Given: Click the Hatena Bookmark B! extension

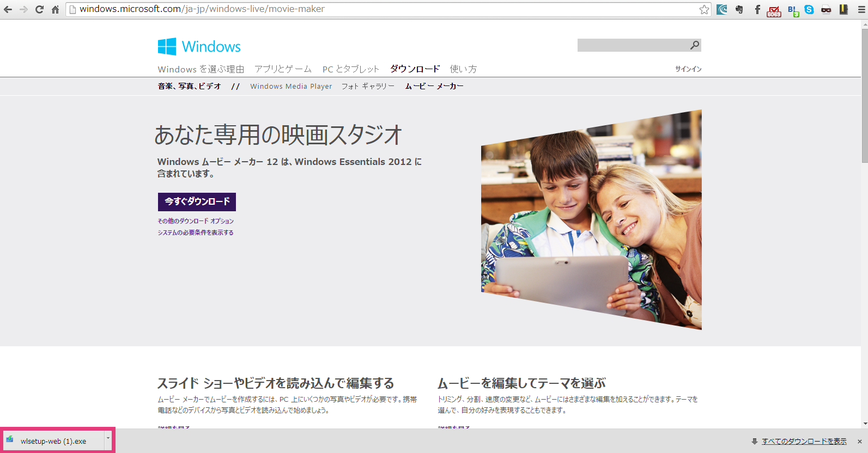Looking at the screenshot, I should tap(793, 10).
